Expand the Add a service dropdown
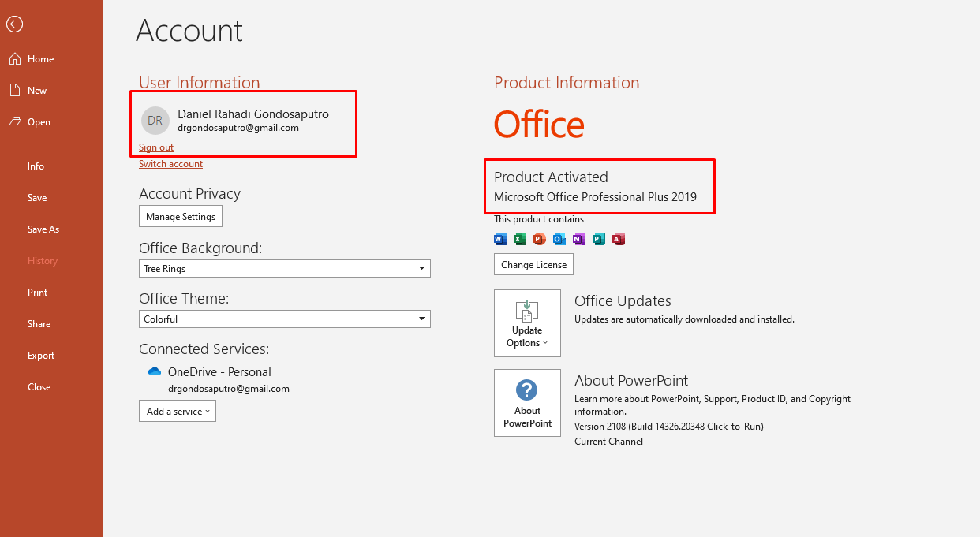Viewport: 980px width, 537px height. pyautogui.click(x=178, y=411)
